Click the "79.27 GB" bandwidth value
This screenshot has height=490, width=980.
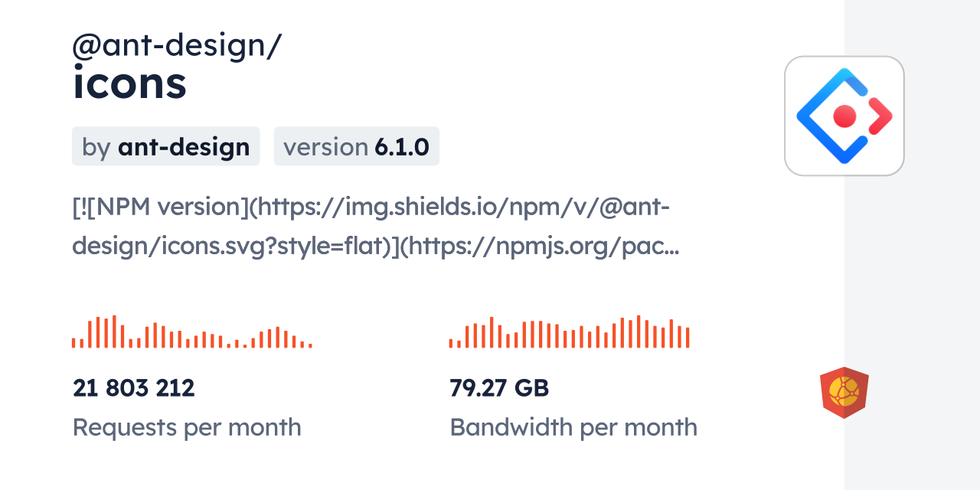coord(499,388)
